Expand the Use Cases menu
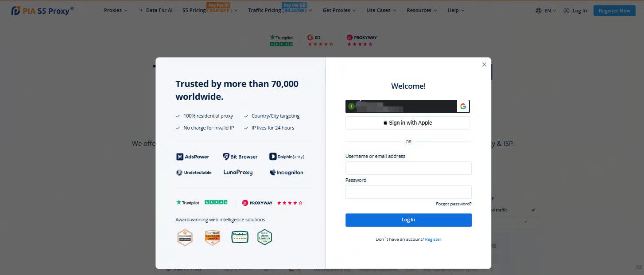Viewport: 644px width, 275px height. [381, 10]
